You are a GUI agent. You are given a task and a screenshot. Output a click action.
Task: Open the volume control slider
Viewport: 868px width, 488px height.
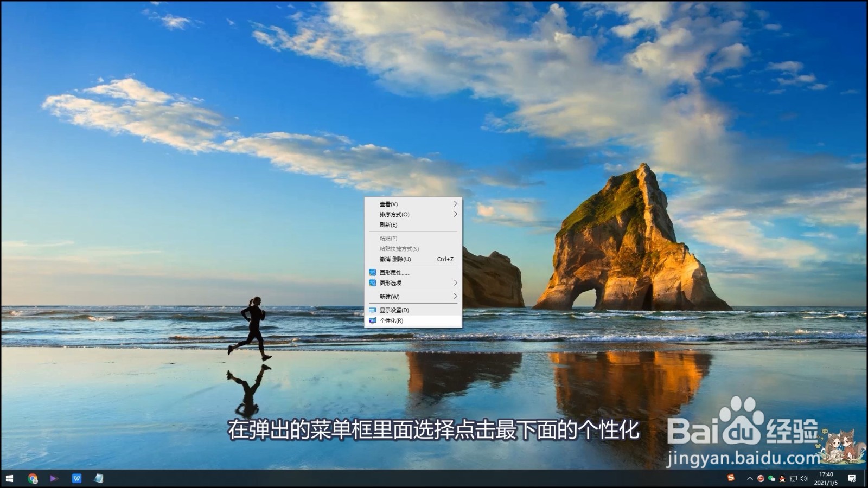tap(805, 478)
